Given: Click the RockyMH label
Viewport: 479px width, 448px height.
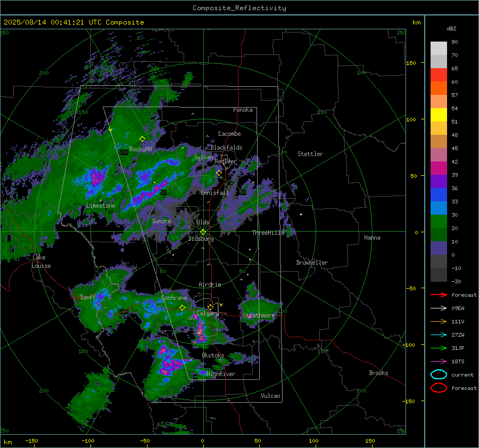Looking at the screenshot, I should point(141,149).
